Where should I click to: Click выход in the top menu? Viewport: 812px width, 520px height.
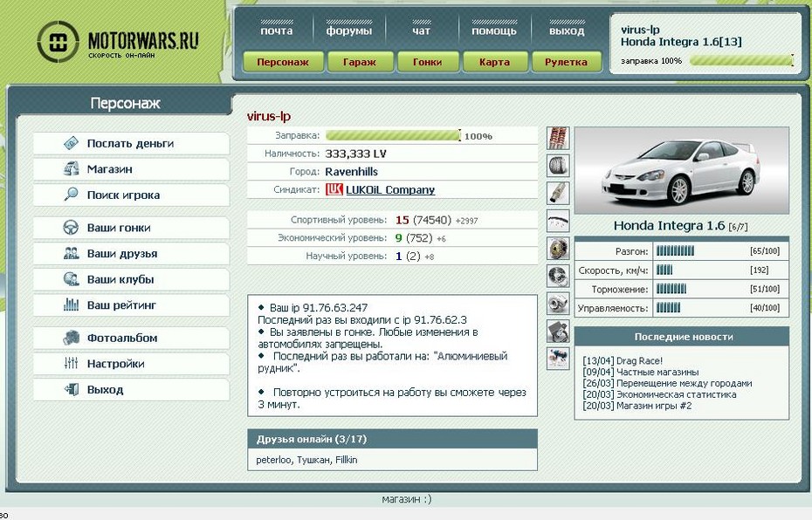[567, 31]
